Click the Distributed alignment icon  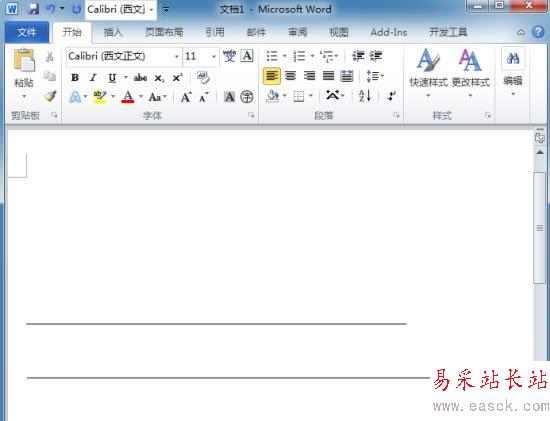point(347,76)
